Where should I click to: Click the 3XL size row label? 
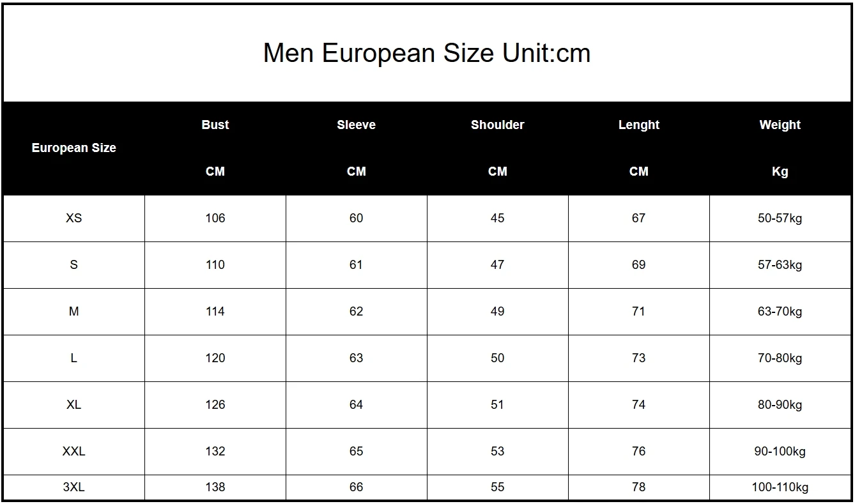[73, 487]
